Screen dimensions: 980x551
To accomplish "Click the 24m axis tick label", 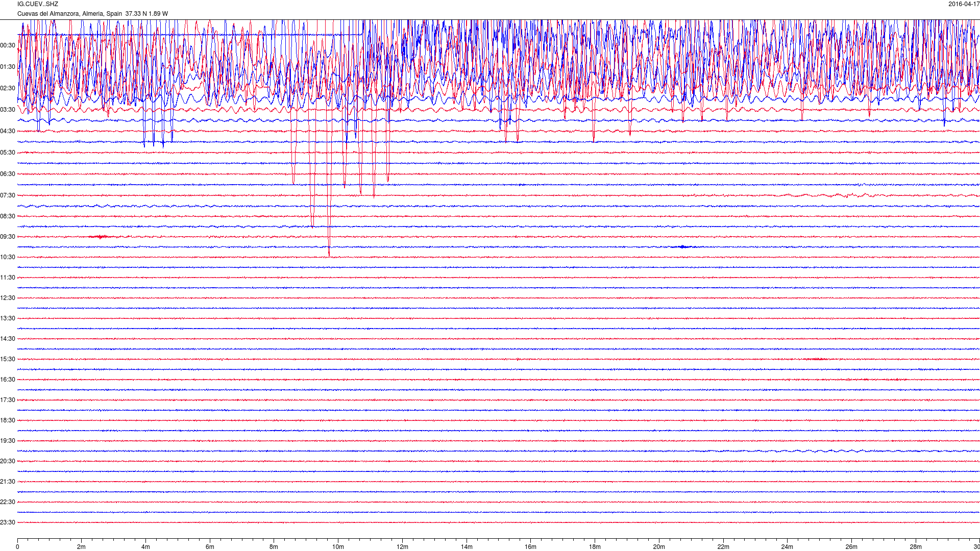I will pyautogui.click(x=787, y=547).
